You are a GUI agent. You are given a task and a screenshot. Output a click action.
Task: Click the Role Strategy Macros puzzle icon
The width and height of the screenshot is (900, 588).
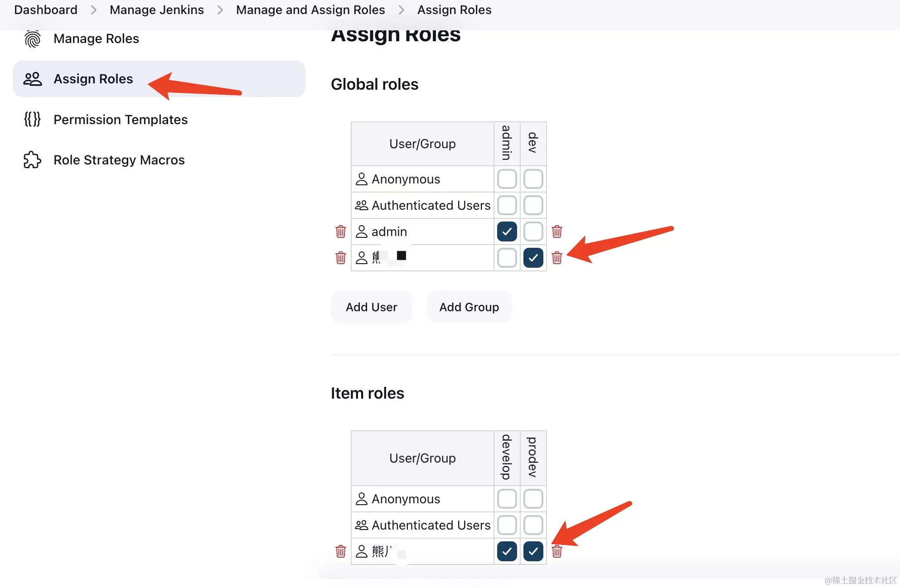(x=32, y=160)
